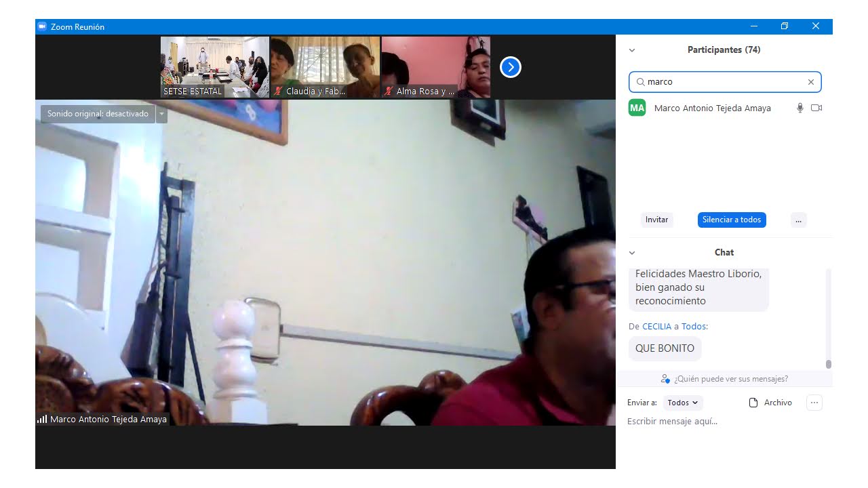Click CECILIA sender name in chat
868x488 pixels.
pyautogui.click(x=656, y=327)
